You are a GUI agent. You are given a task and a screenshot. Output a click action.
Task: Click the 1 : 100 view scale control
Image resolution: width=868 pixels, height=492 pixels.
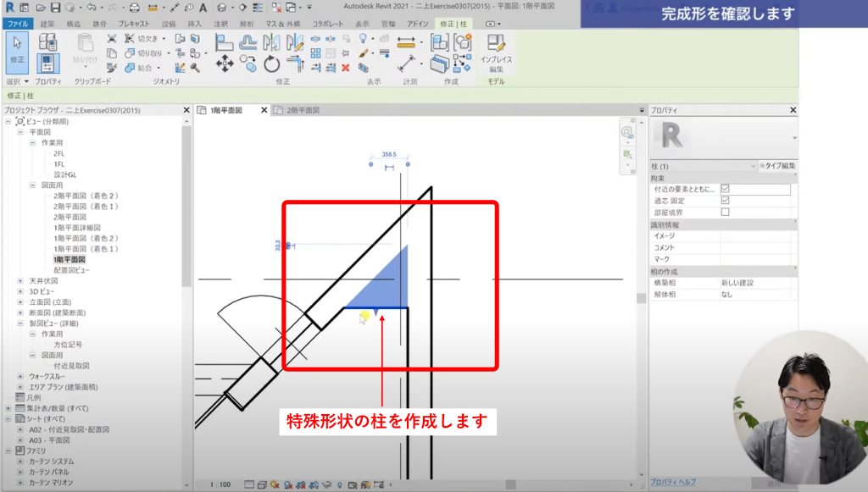pos(220,485)
